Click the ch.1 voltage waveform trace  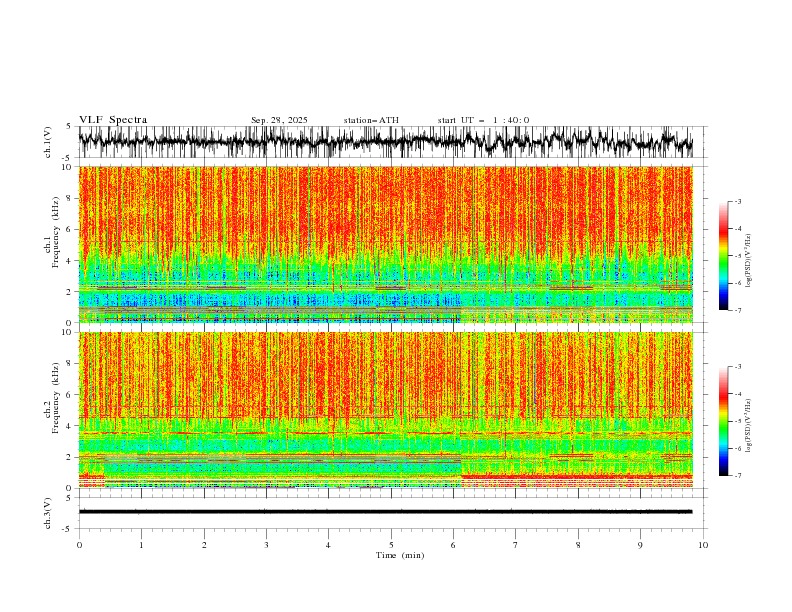click(386, 142)
